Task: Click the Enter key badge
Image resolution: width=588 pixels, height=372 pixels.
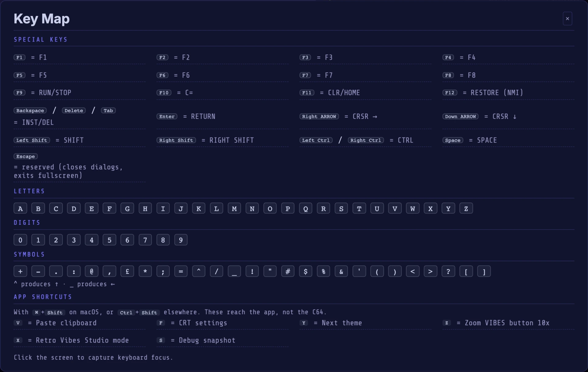Action: (167, 116)
